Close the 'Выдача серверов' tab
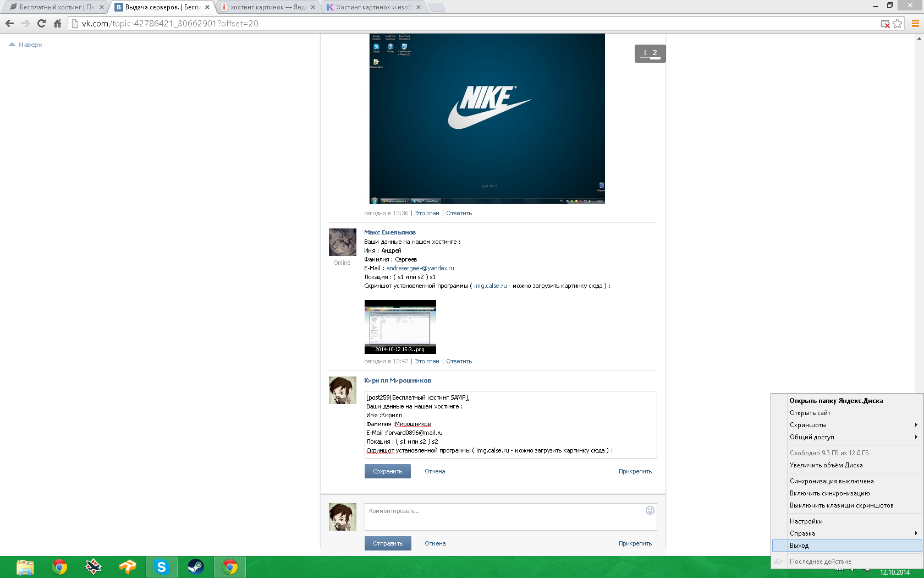924x578 pixels. 207,7
